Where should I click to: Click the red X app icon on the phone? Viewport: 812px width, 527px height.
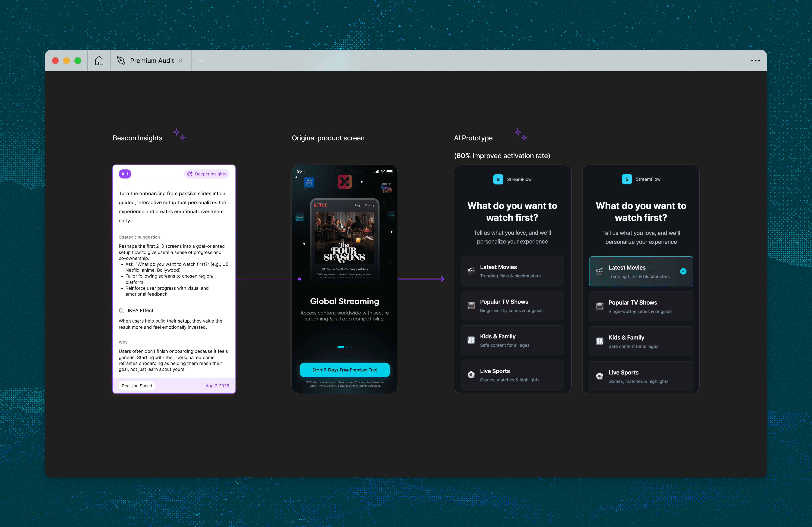coord(345,182)
